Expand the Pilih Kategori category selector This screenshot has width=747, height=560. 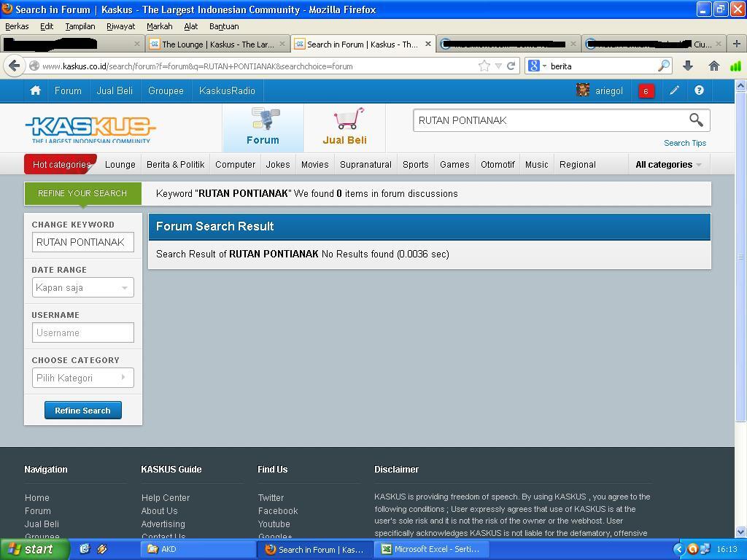(83, 378)
